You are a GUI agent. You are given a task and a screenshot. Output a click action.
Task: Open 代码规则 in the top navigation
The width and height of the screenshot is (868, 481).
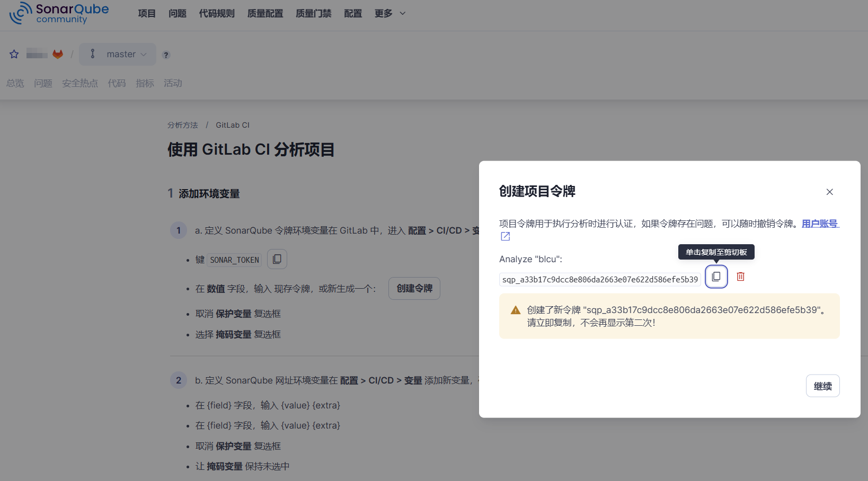pyautogui.click(x=217, y=13)
